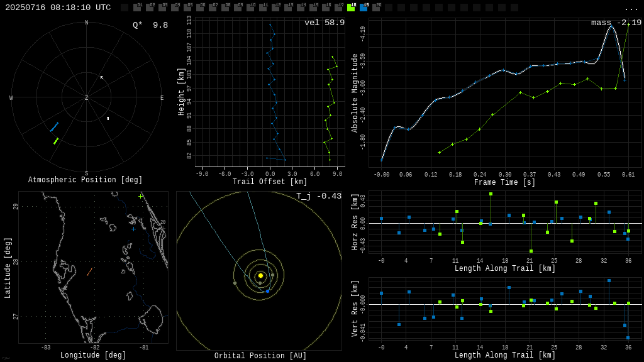This screenshot has width=644, height=362.
Task: Click the Absolute Magnitude axis label
Action: 355,93
